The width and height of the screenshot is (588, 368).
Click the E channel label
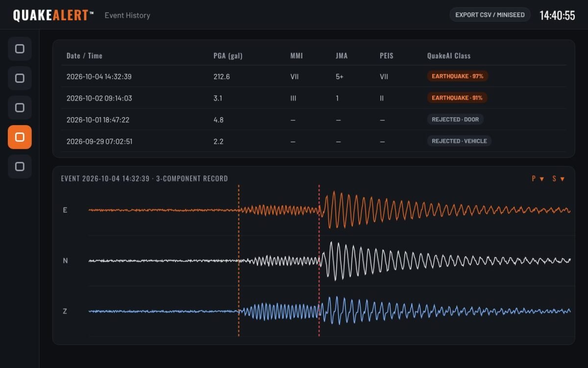click(65, 210)
